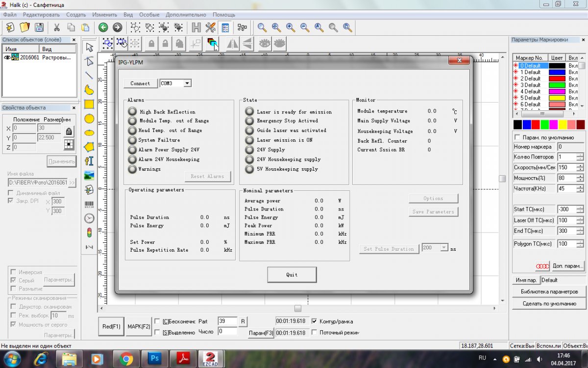Select the rectangle drawing tool
588x368 pixels.
(x=89, y=104)
